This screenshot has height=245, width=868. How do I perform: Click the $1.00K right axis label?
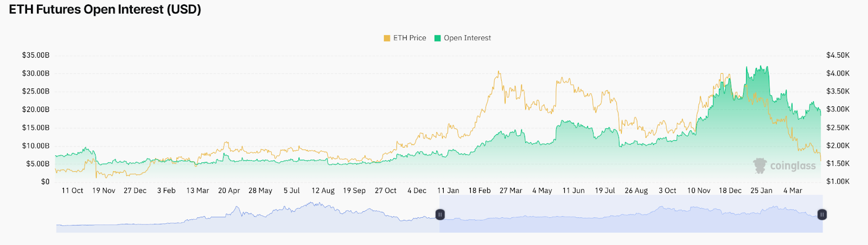click(838, 181)
